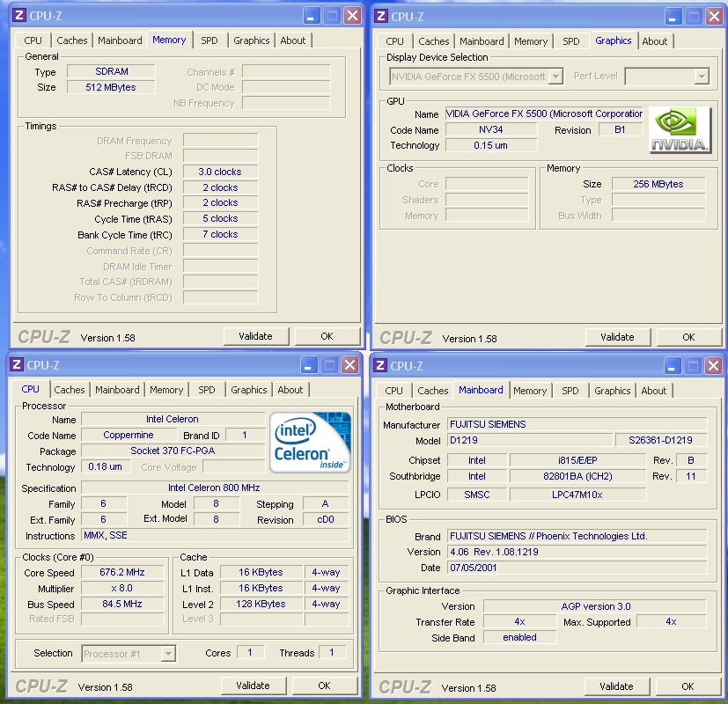Click the BIOS Version field on the Mainboard tab
This screenshot has height=704, width=728.
pos(577,552)
